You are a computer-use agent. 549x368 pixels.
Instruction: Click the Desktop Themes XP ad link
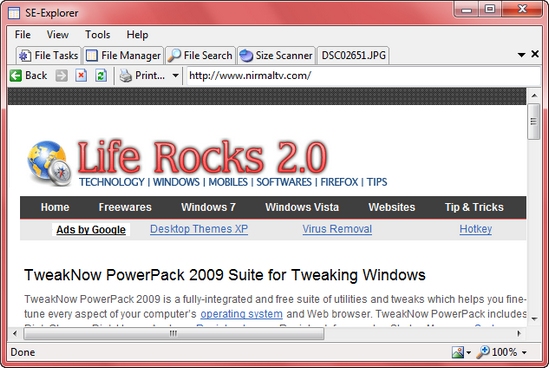(x=199, y=229)
